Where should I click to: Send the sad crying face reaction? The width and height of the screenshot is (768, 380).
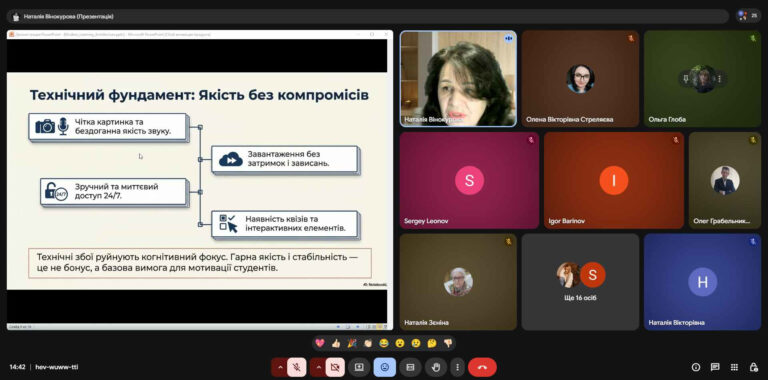click(x=416, y=343)
